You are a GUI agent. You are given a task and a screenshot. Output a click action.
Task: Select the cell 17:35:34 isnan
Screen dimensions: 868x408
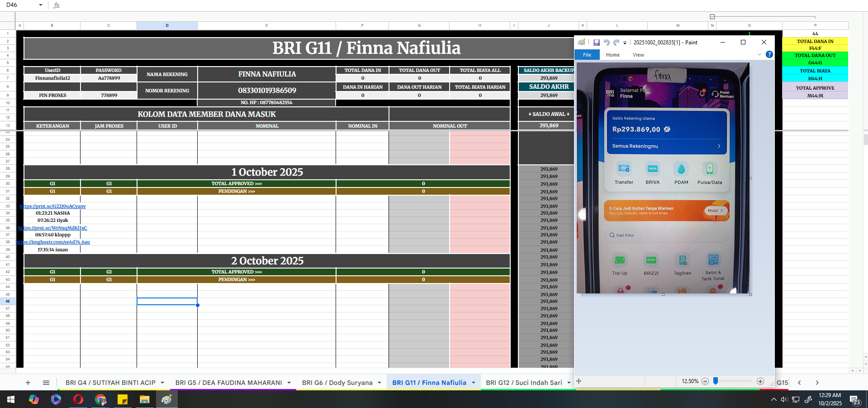pos(52,250)
